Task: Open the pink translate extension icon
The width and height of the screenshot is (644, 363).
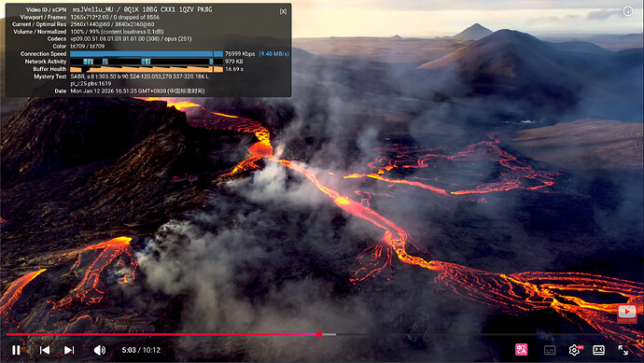Action: [x=521, y=349]
